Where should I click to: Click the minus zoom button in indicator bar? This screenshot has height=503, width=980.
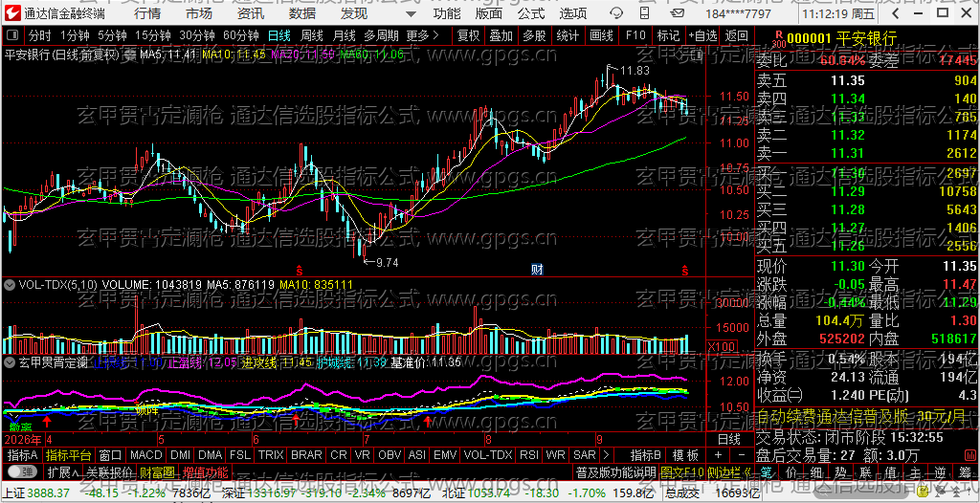tap(742, 454)
